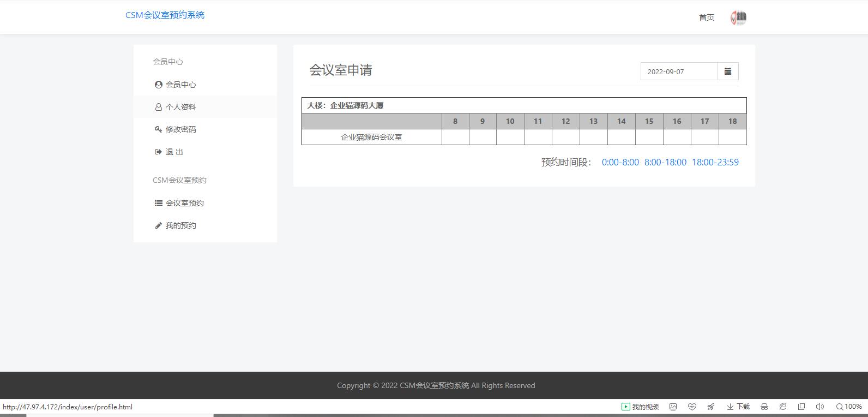
Task: Select the 0:00-8:00 time range link
Action: click(620, 162)
